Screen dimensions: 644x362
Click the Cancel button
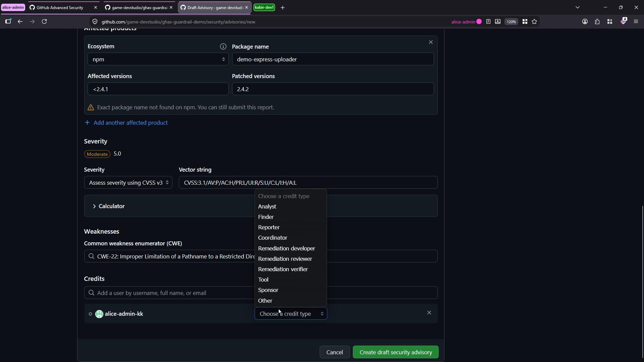click(335, 353)
